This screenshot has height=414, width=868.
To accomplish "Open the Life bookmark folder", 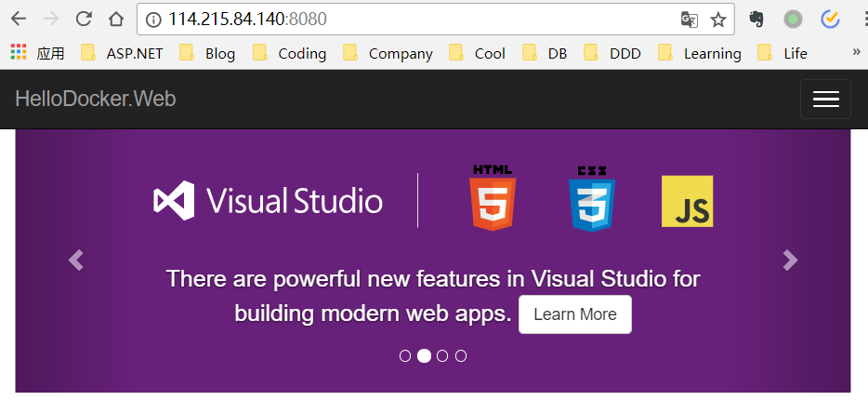I will (x=783, y=53).
